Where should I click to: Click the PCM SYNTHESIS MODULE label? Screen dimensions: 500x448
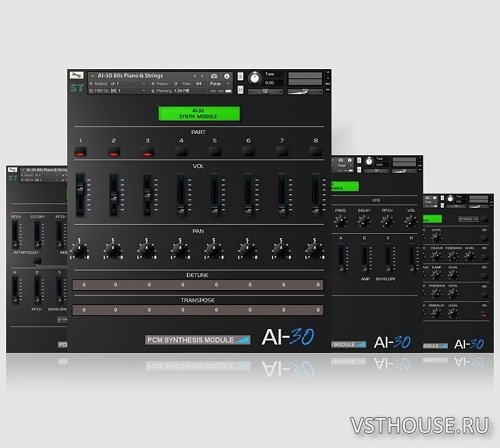198,340
